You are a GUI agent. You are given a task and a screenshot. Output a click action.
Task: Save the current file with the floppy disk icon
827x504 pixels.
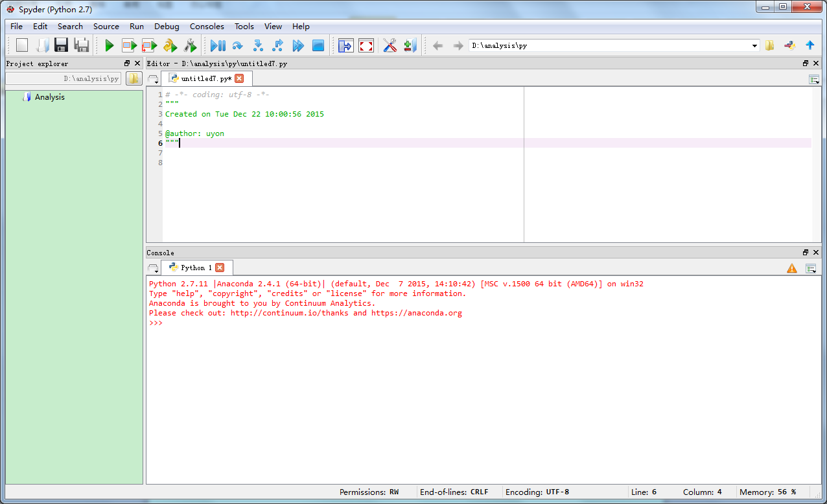pos(62,45)
